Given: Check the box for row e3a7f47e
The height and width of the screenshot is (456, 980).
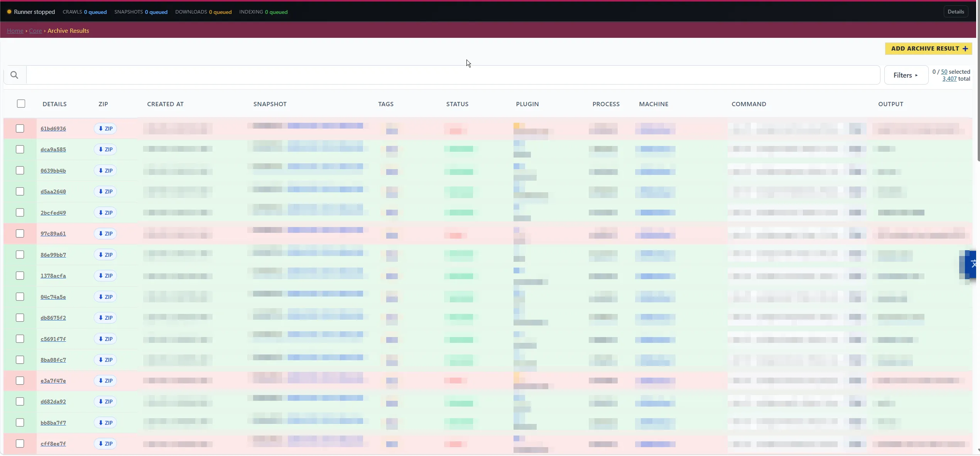Looking at the screenshot, I should [x=20, y=381].
